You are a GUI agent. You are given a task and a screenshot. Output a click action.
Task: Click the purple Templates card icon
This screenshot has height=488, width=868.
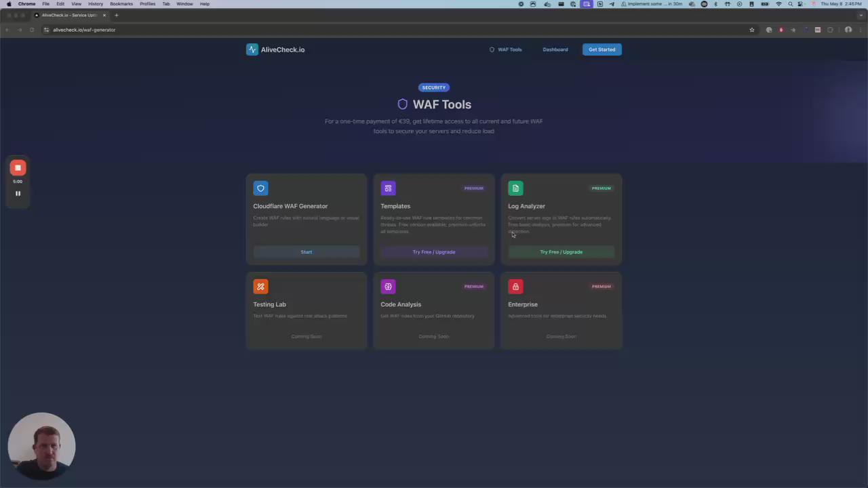(x=388, y=188)
